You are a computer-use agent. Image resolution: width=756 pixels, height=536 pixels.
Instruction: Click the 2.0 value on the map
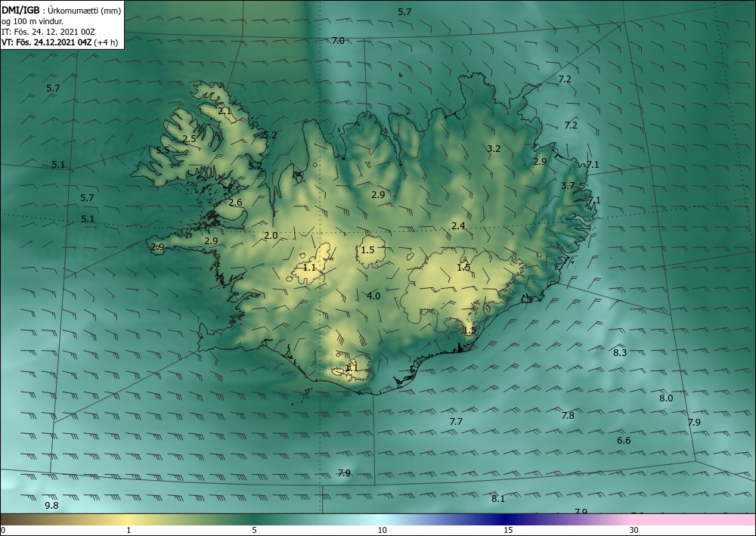click(271, 236)
